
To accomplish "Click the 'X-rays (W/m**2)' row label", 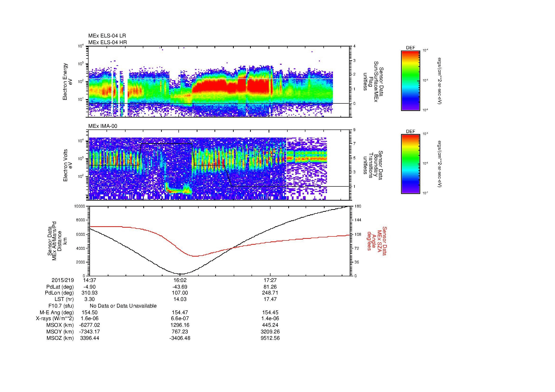I will coord(55,318).
